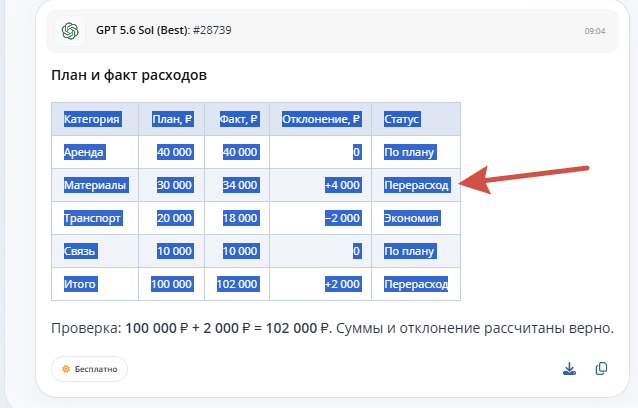The width and height of the screenshot is (638, 408).
Task: Click the total plan value 100 000
Action: [173, 284]
